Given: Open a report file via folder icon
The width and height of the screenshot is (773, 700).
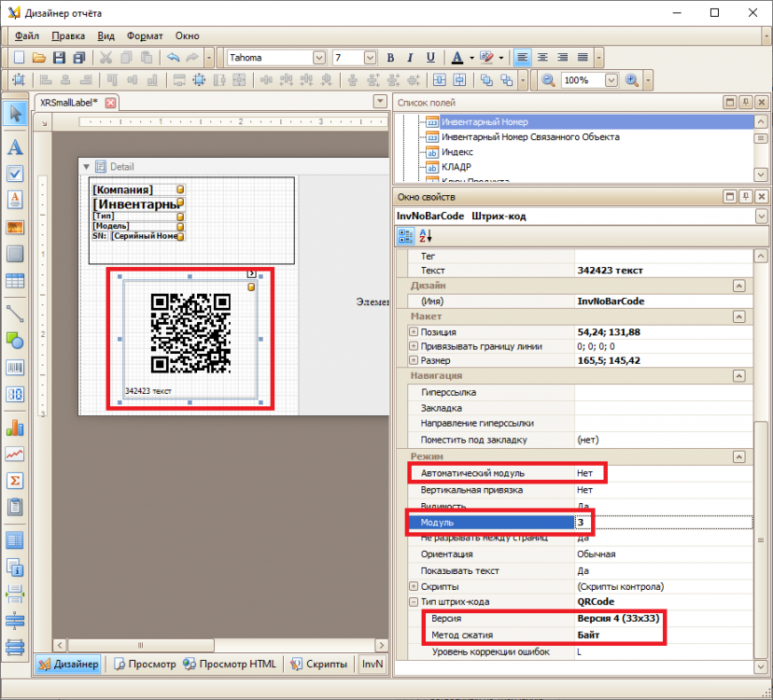Looking at the screenshot, I should click(x=39, y=58).
